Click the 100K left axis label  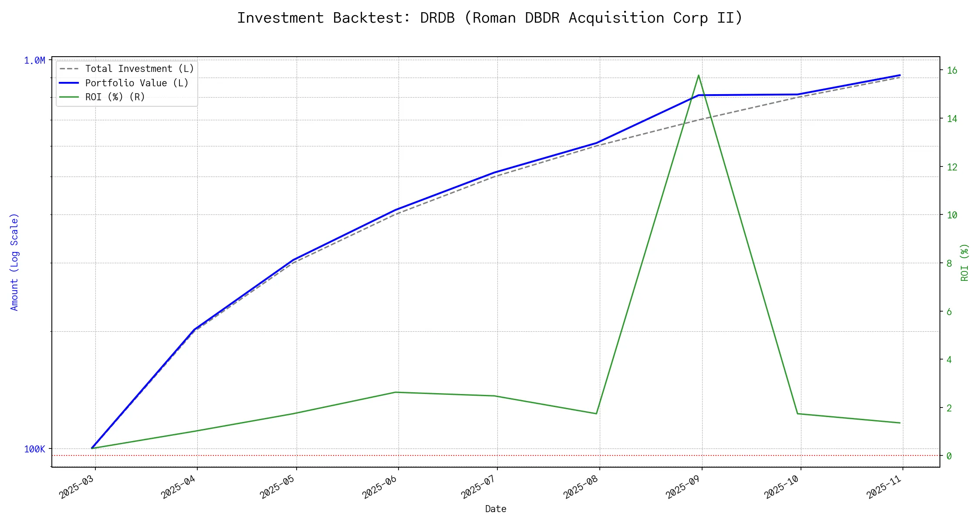pyautogui.click(x=34, y=449)
